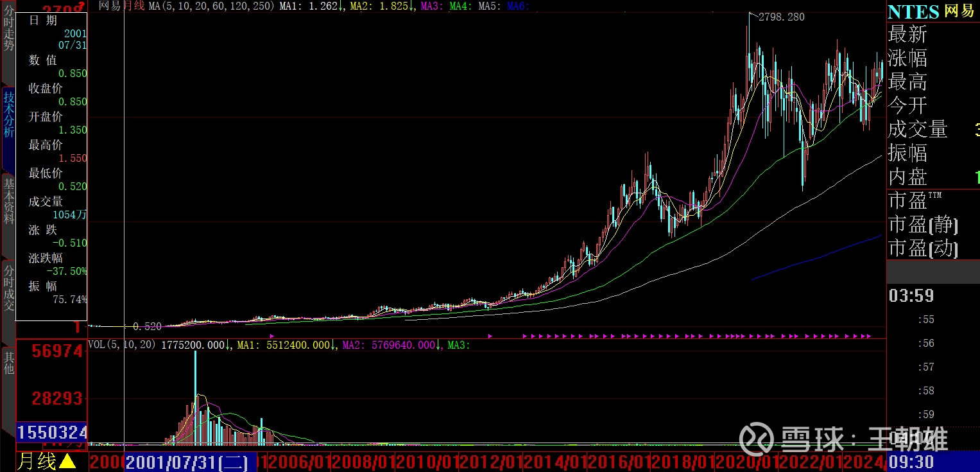Jump to 2022/01 on the time axis
The image size is (980, 472).
pyautogui.click(x=811, y=462)
